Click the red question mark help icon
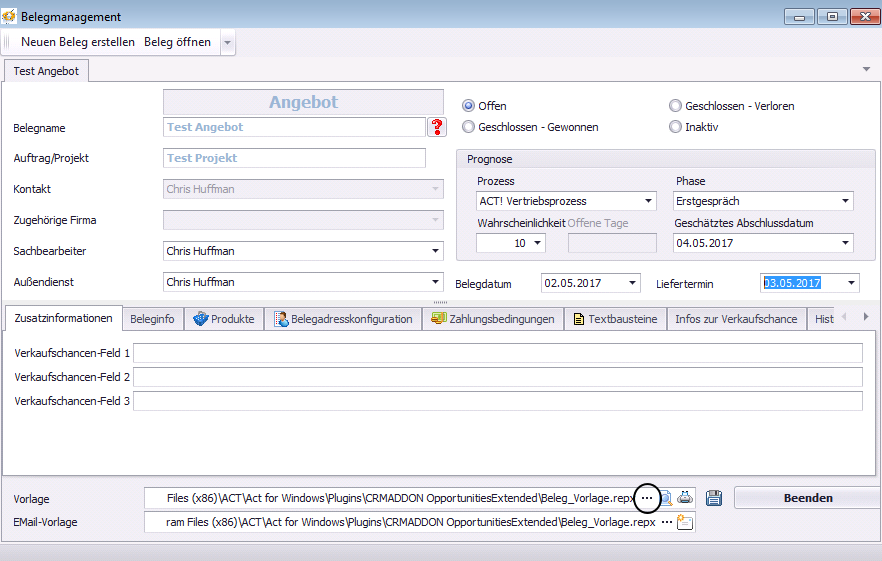Screen dimensions: 882x561 (x=437, y=127)
